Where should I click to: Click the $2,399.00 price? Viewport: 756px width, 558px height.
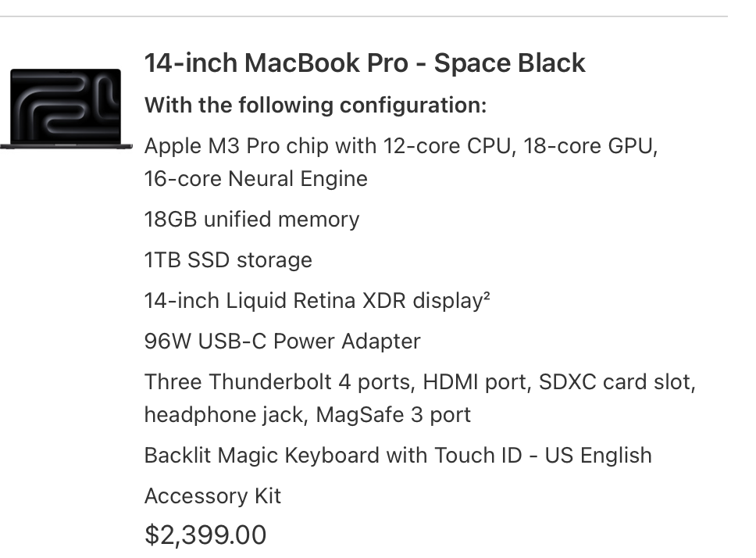205,535
